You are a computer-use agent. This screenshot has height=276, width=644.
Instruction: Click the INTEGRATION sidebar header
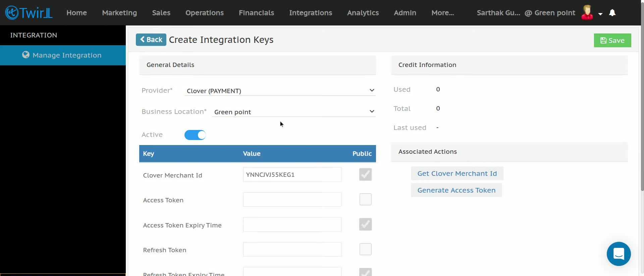point(34,35)
